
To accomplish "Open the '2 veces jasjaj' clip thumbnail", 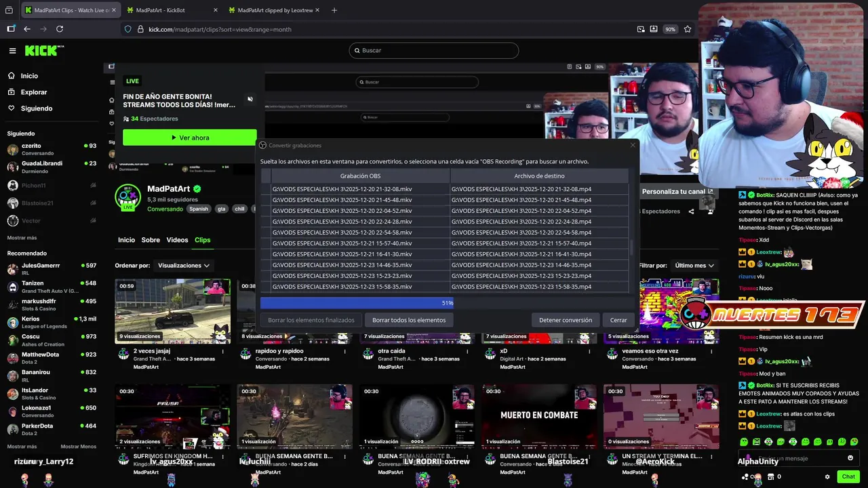I will click(173, 311).
